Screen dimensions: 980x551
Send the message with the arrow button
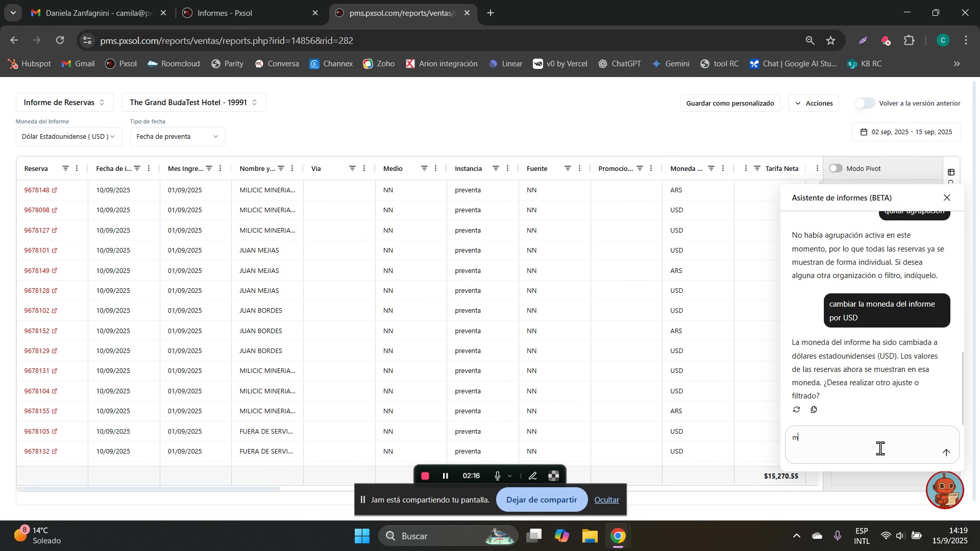[x=946, y=453]
